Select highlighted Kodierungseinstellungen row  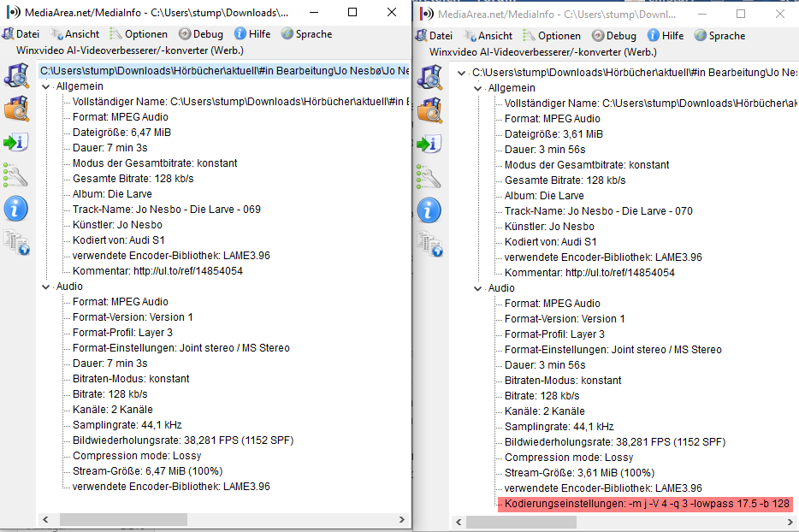click(x=647, y=504)
